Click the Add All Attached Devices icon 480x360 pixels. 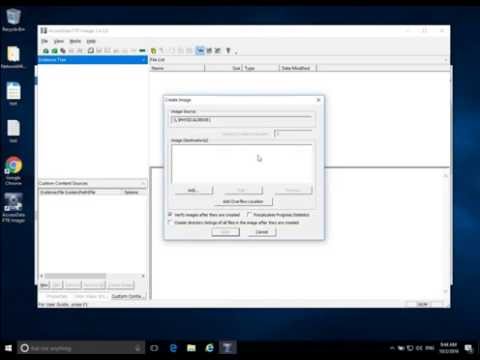[54, 51]
